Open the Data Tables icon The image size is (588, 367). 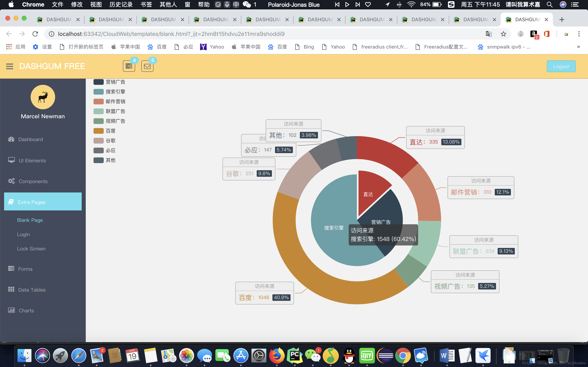coord(11,289)
